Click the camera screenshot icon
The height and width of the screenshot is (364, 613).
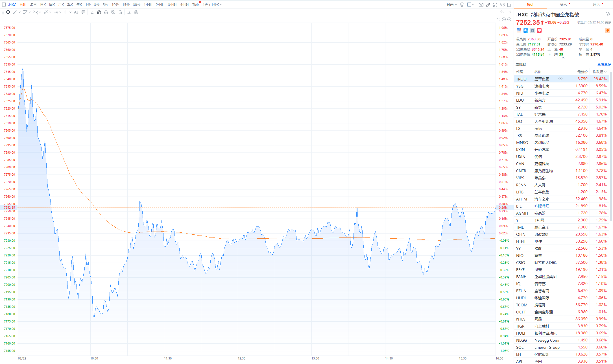(481, 5)
